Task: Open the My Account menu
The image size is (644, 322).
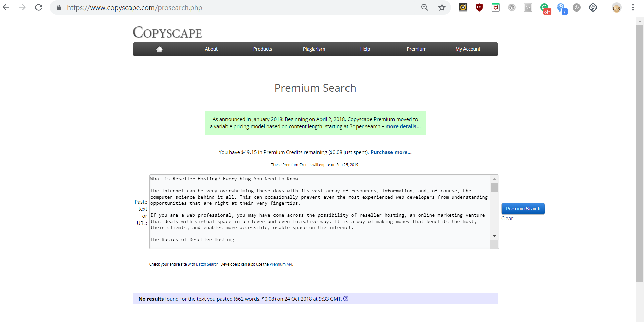Action: coord(468,49)
